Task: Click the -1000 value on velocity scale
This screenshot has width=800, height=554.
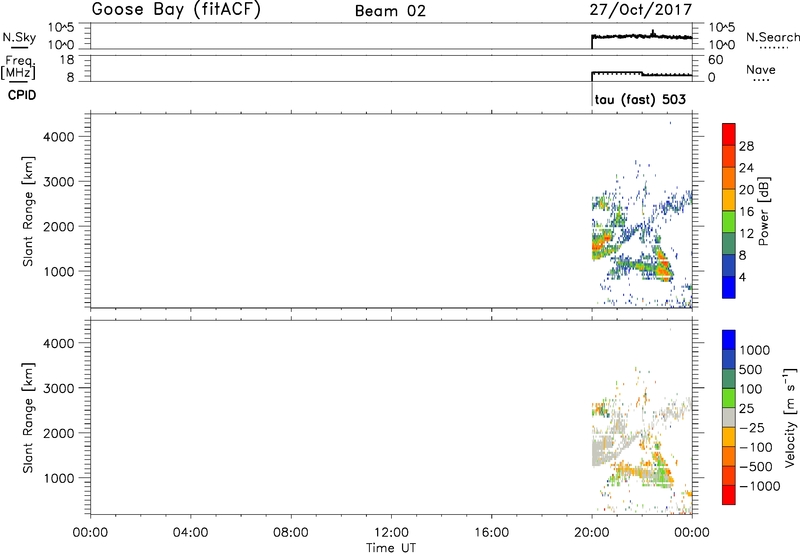Action: (760, 486)
